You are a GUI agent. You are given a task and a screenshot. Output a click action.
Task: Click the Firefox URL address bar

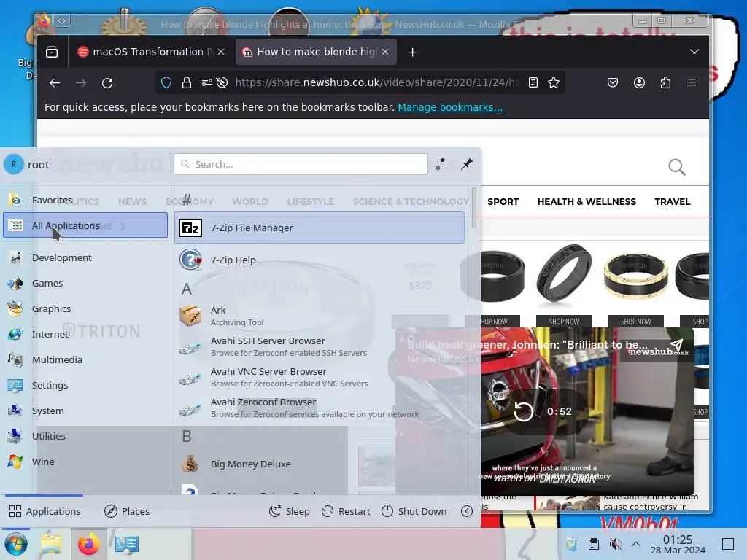click(378, 83)
